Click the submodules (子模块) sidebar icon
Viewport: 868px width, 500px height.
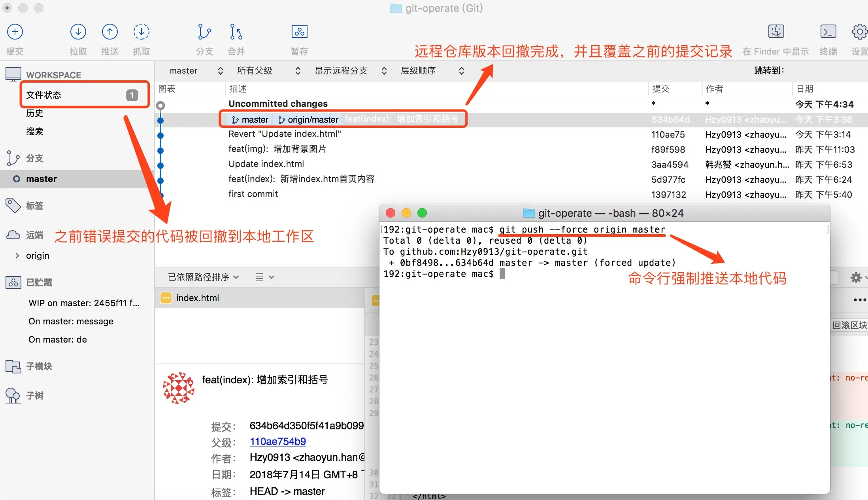[x=13, y=366]
